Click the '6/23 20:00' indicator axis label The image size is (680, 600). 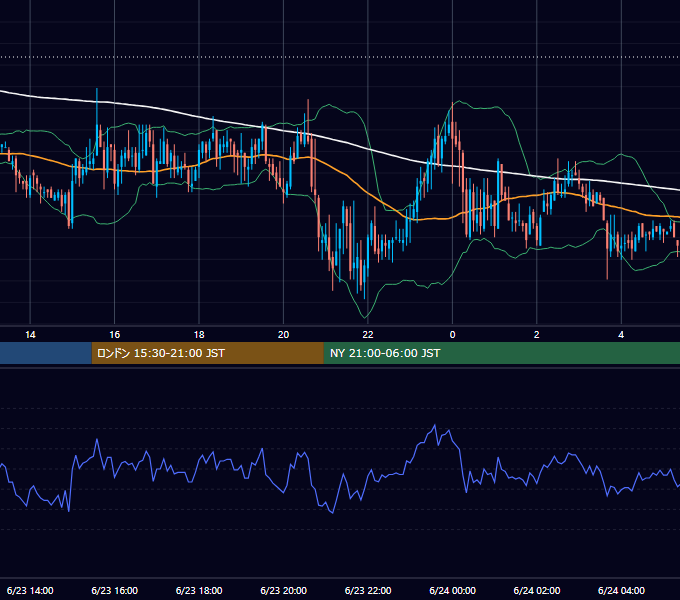coord(283,590)
